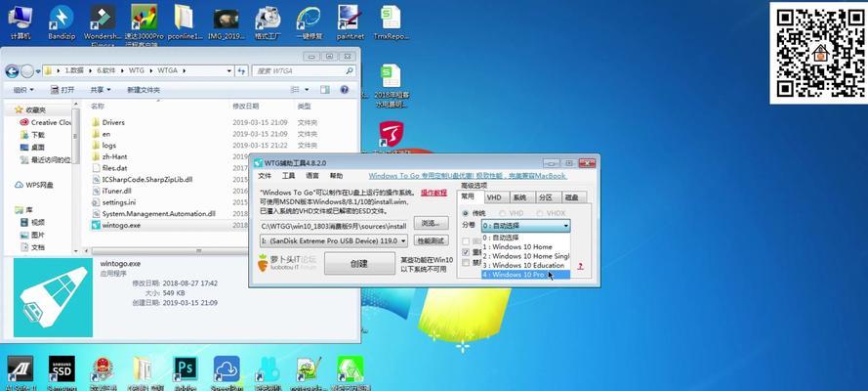Open 一键修复 desktop shortcut
Screen dimensions: 868x391
pos(310,22)
